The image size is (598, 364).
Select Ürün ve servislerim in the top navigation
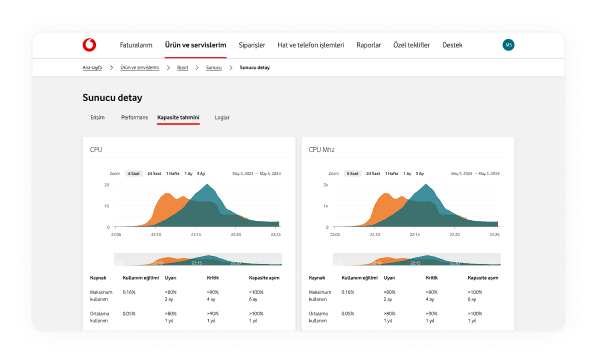pos(195,45)
